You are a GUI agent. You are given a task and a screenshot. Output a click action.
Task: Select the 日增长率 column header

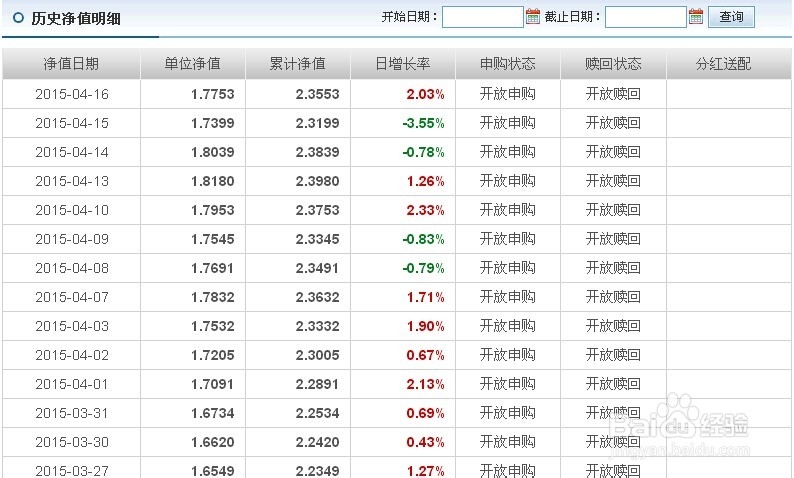[x=403, y=63]
